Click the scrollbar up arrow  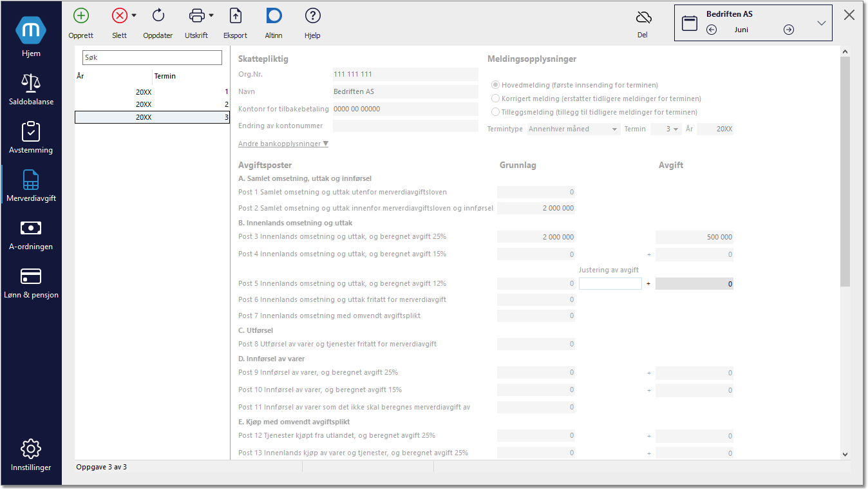[x=845, y=52]
